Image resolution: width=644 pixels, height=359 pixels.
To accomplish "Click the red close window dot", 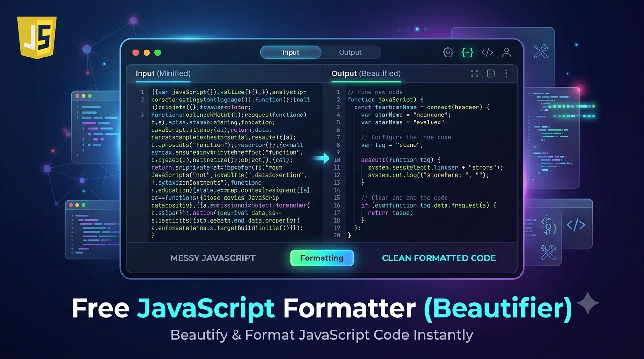I will pos(136,53).
